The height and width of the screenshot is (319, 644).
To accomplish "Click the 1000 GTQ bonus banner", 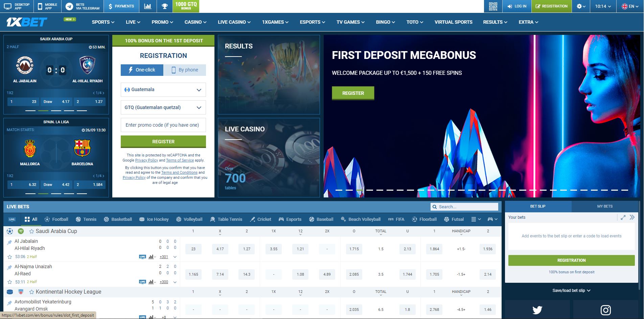I will pos(186,6).
